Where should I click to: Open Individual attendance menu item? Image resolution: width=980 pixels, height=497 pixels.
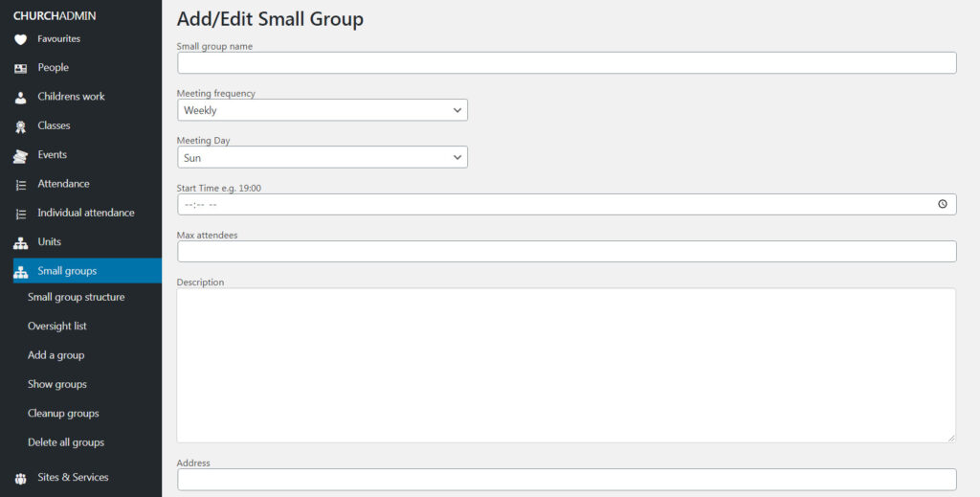point(85,213)
